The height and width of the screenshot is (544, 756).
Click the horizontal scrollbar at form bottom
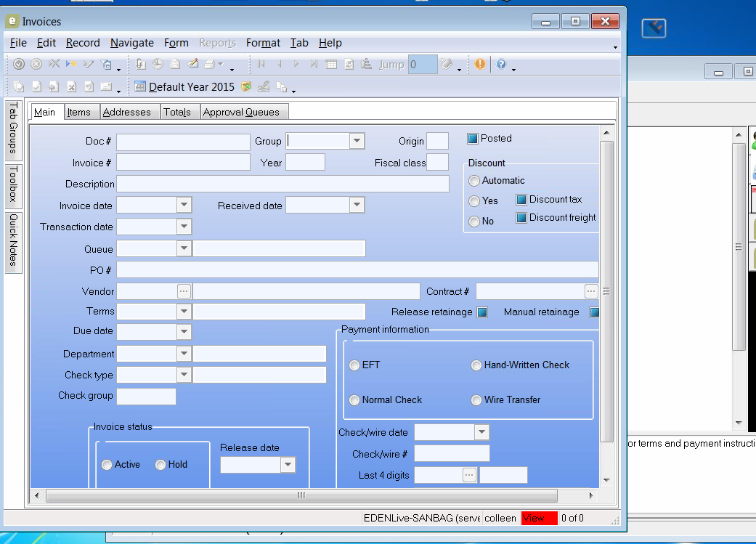[301, 496]
